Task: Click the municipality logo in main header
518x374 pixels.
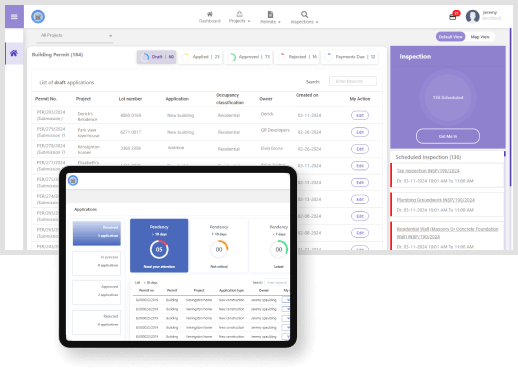Action: tap(38, 17)
